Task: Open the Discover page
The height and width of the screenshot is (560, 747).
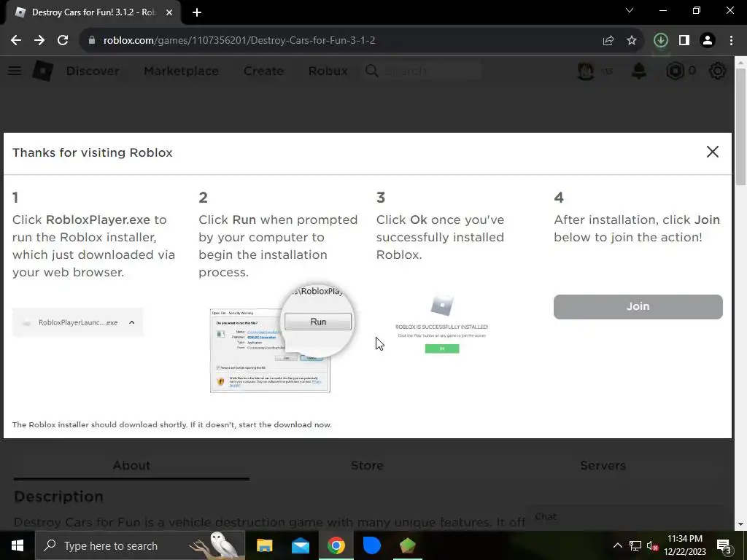Action: point(93,71)
